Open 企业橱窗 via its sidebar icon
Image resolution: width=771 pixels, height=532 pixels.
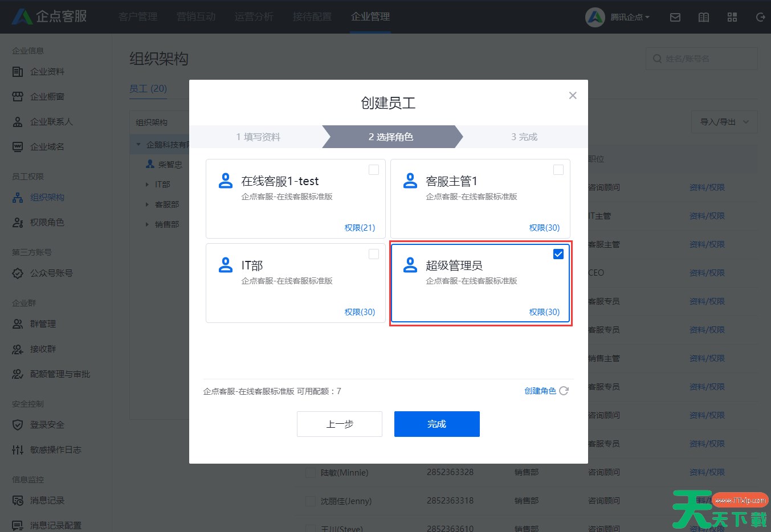coord(18,97)
